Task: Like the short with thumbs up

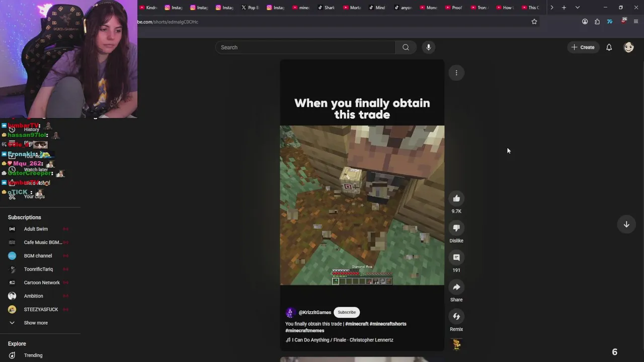Action: [x=456, y=199]
